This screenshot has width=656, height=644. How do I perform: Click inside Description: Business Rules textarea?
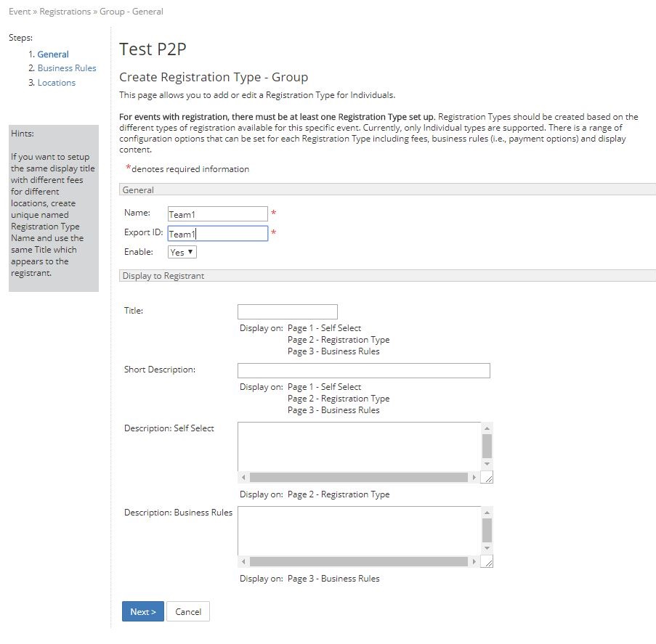(360, 531)
